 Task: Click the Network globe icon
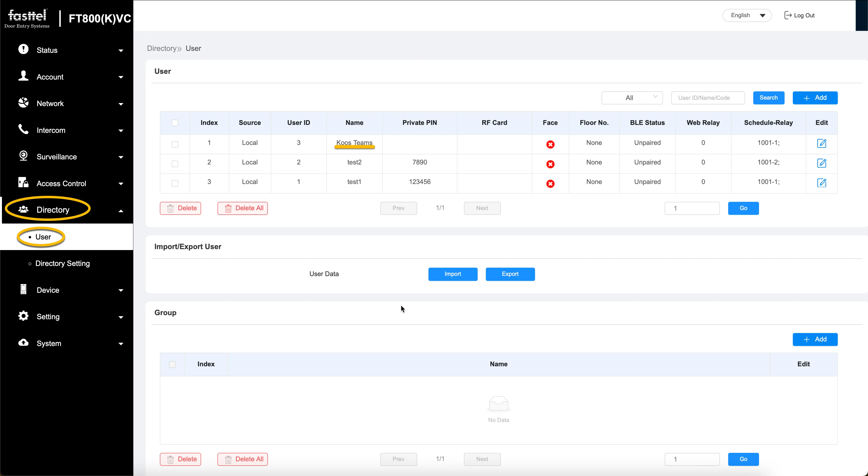pos(23,102)
